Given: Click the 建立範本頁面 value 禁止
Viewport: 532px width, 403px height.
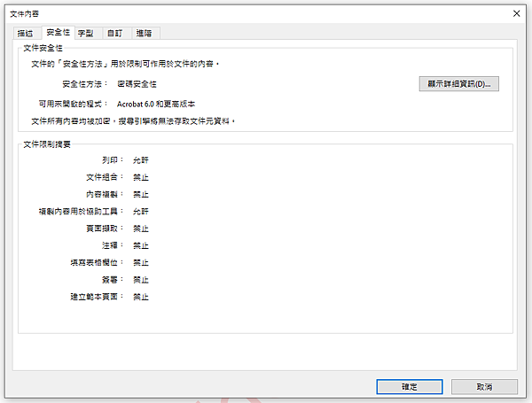Looking at the screenshot, I should coord(141,297).
